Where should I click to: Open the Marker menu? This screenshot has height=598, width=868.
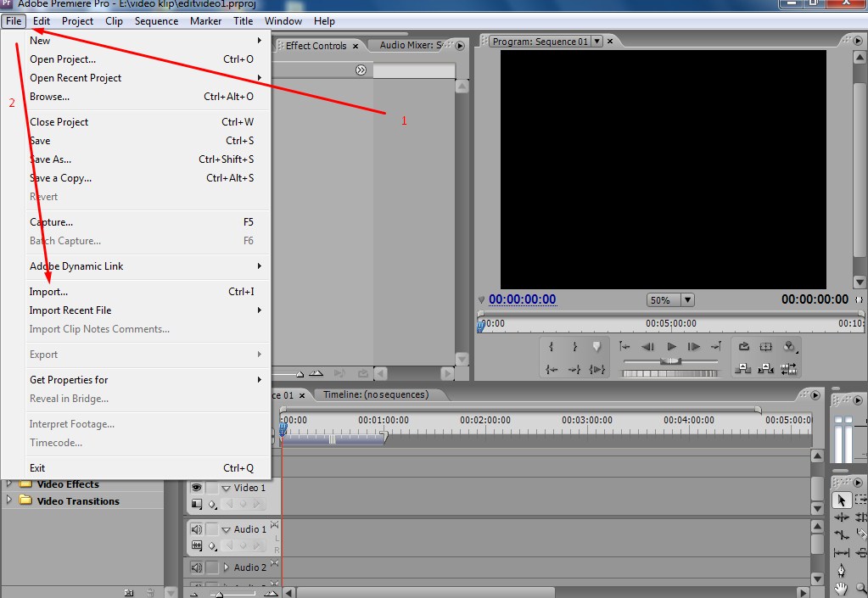205,21
